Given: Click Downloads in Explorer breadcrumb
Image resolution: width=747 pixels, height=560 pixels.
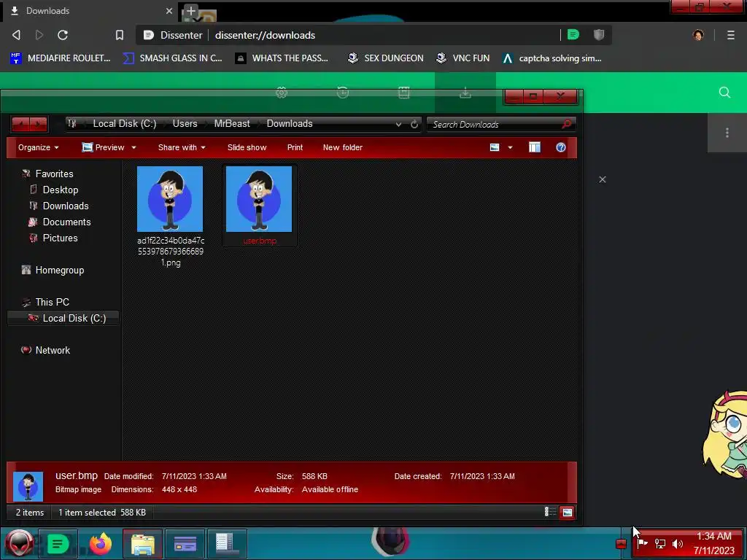Looking at the screenshot, I should 290,123.
